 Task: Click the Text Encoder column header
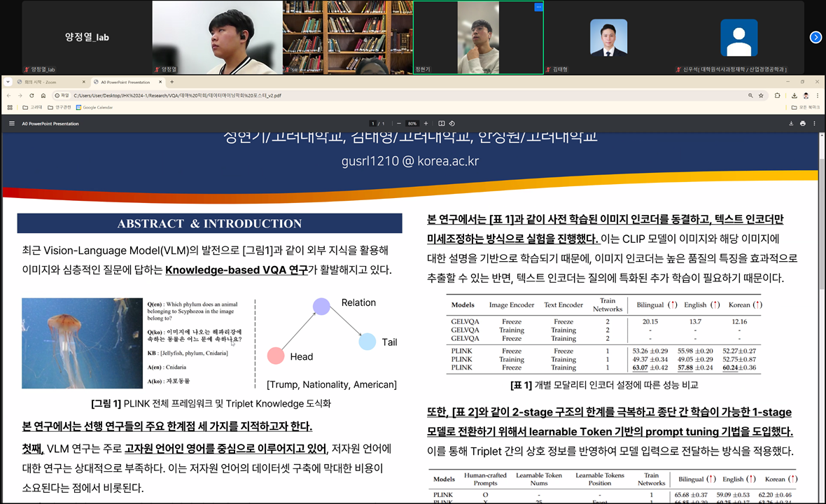[563, 305]
